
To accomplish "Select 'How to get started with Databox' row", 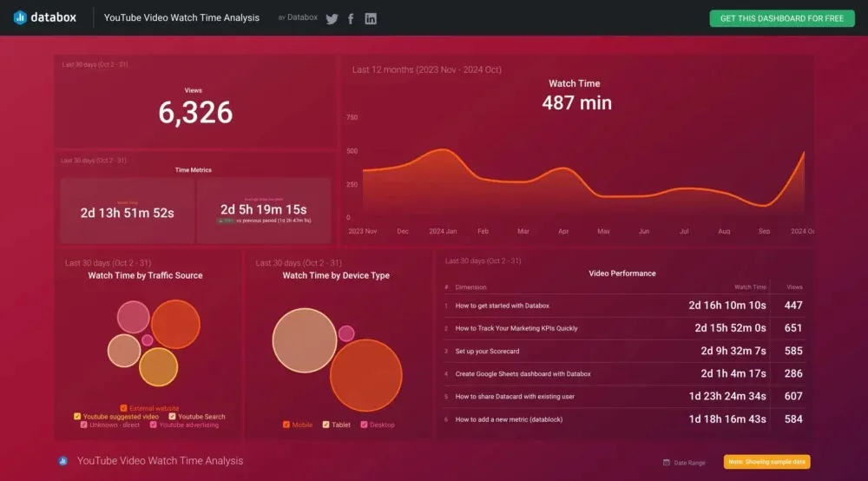I will pos(503,306).
